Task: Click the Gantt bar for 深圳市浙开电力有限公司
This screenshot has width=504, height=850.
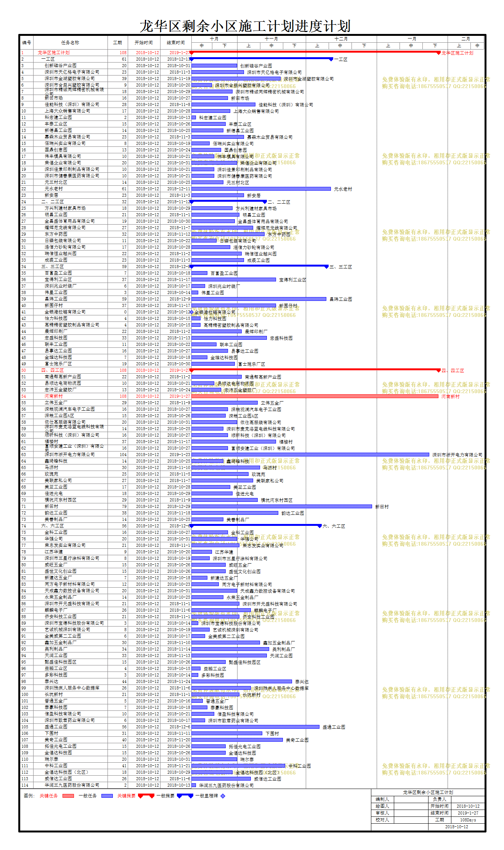Action: (x=310, y=455)
